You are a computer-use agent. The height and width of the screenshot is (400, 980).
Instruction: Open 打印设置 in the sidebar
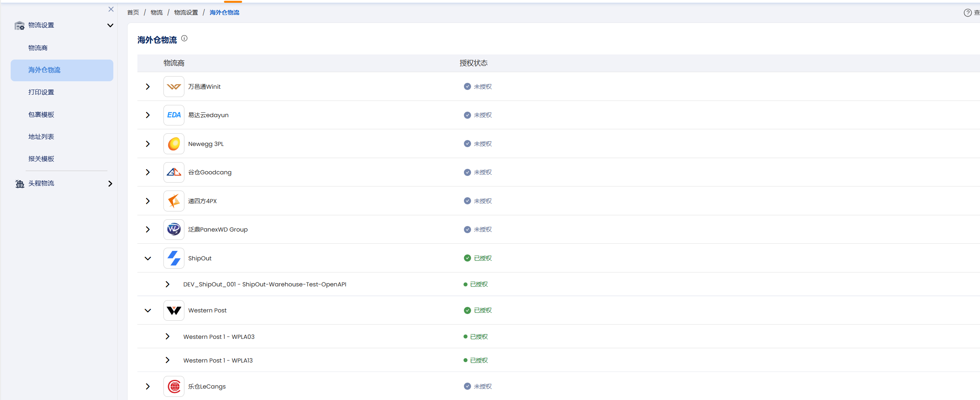(41, 92)
